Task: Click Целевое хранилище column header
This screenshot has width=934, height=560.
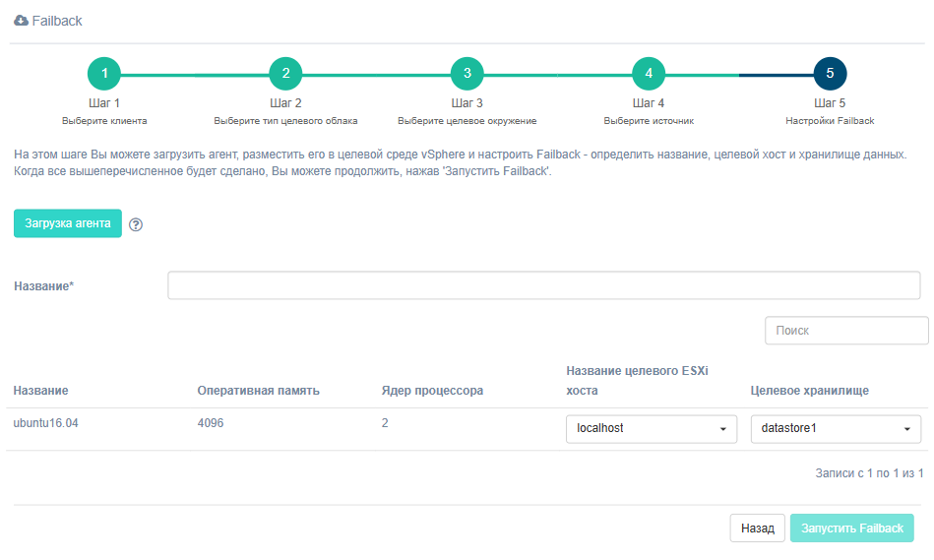Action: pyautogui.click(x=810, y=391)
